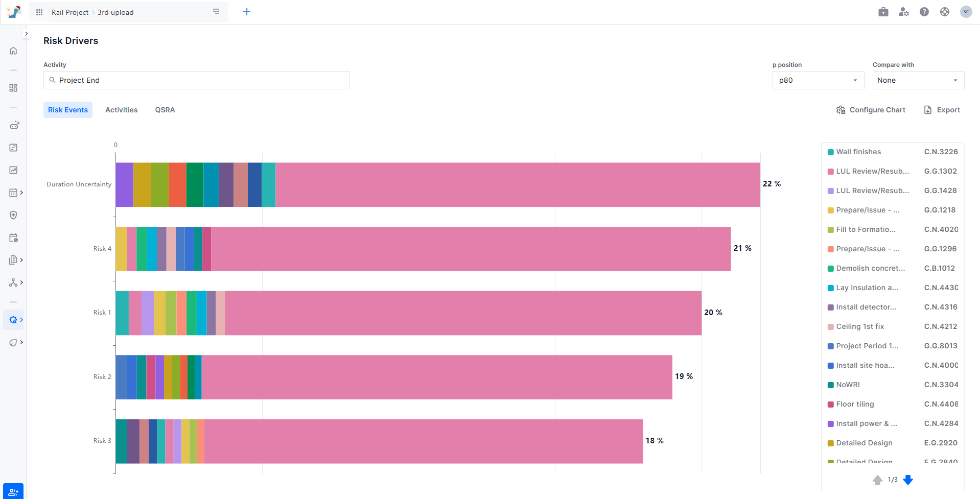Click the apps grid launcher icon
This screenshot has height=499, width=980.
pyautogui.click(x=39, y=12)
